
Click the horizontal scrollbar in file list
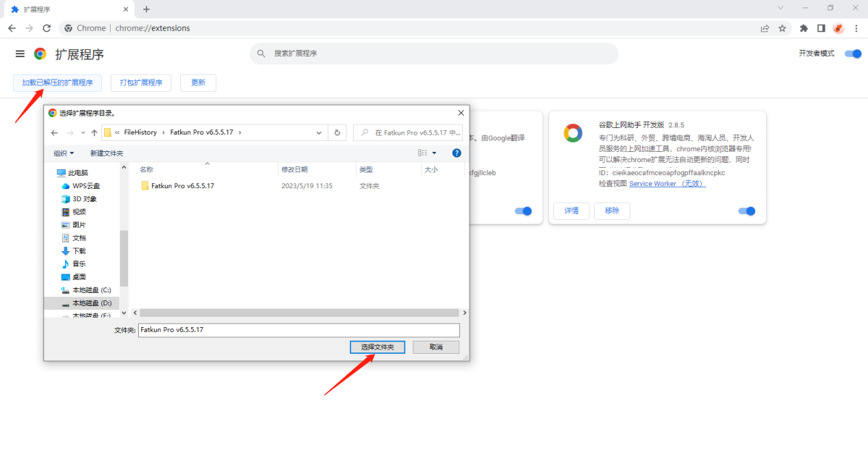tap(299, 313)
